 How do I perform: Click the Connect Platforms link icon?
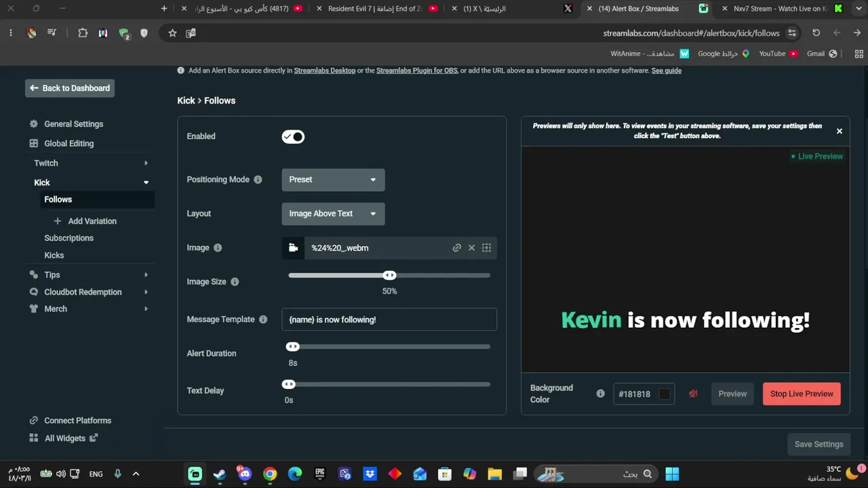[x=34, y=421]
